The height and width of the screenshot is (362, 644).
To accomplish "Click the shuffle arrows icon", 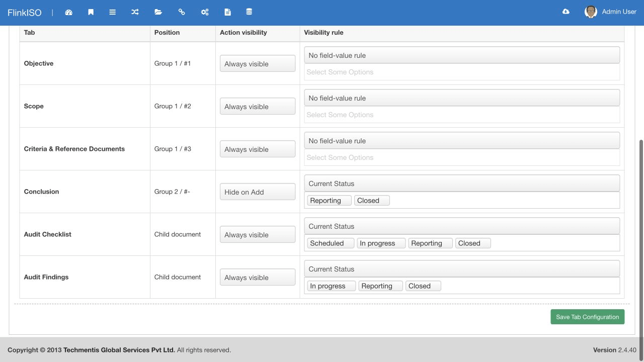I will tap(135, 12).
